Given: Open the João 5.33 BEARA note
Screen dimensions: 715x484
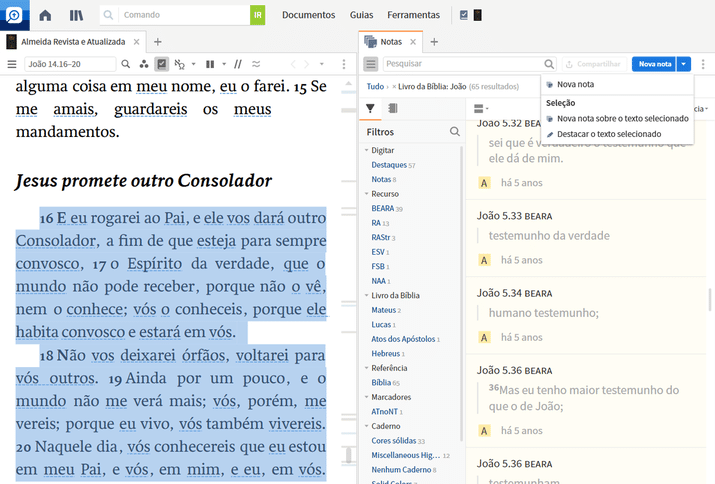Looking at the screenshot, I should [585, 238].
